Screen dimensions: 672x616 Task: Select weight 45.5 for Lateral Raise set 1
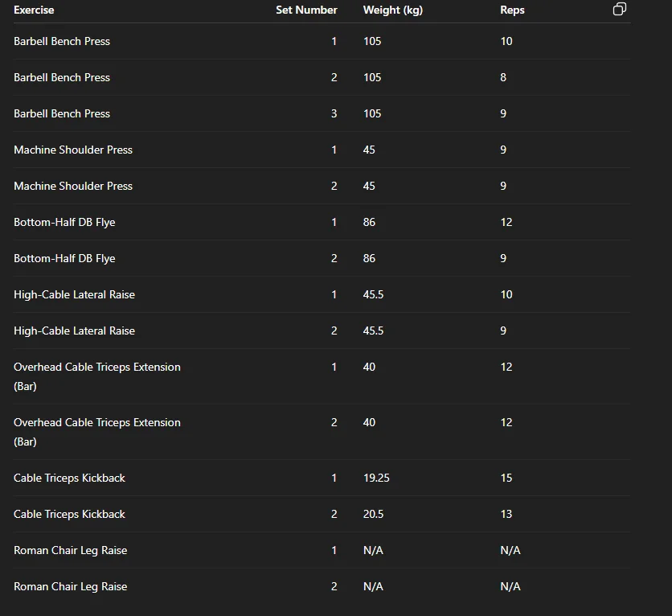pos(373,294)
